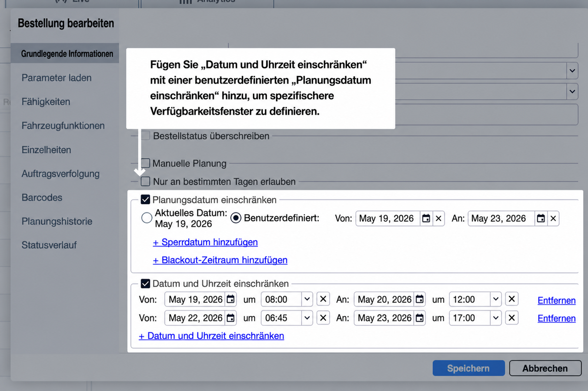The image size is (588, 391).
Task: Open calendar icon beside May 22, 2026
Action: pyautogui.click(x=231, y=318)
